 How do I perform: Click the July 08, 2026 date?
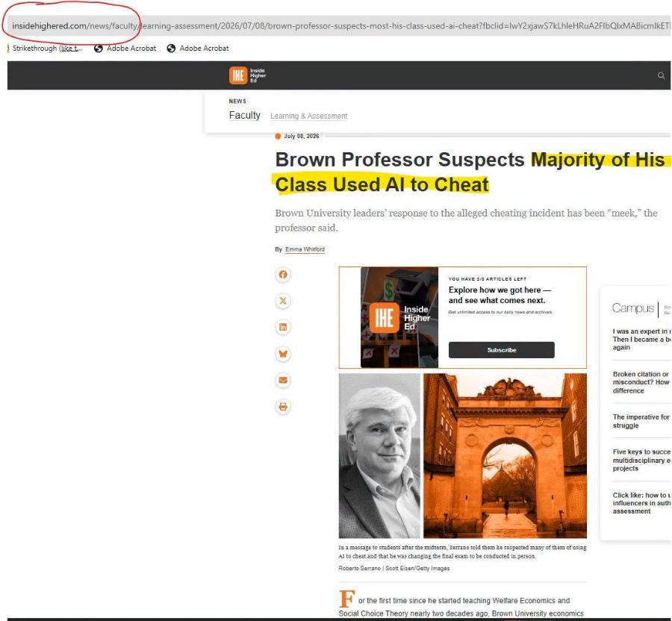(x=302, y=136)
